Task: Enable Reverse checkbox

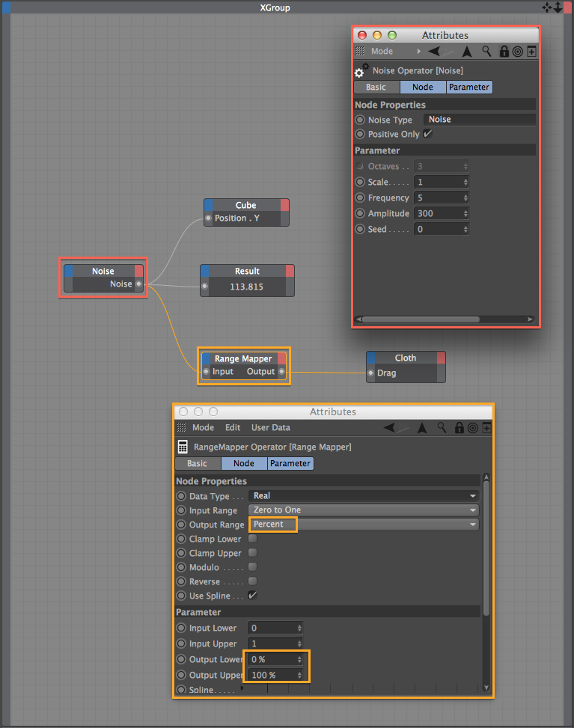Action: click(253, 581)
